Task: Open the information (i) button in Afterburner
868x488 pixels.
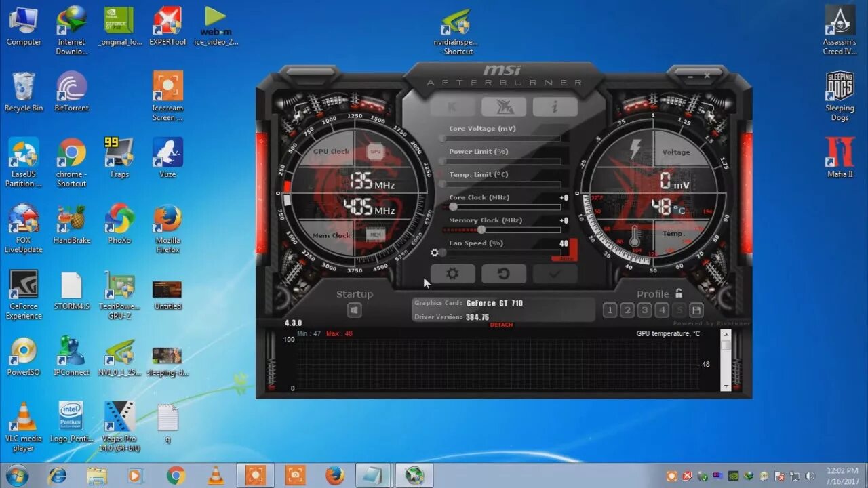Action: click(555, 106)
